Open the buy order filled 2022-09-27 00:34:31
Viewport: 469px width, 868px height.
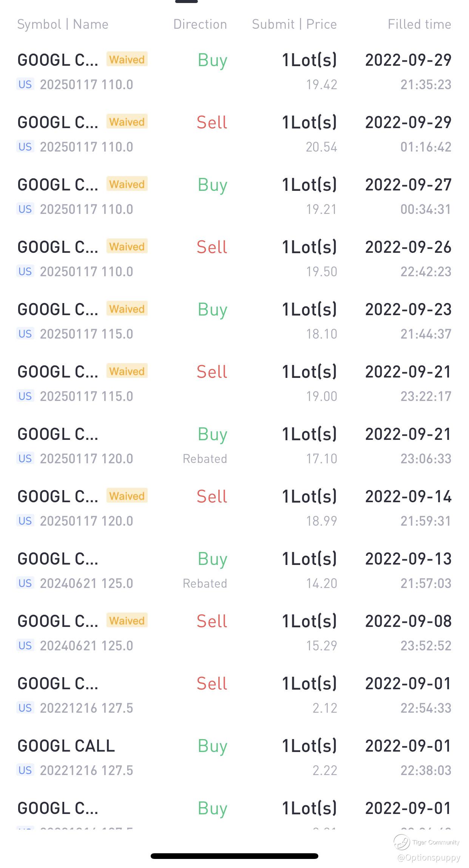[234, 196]
